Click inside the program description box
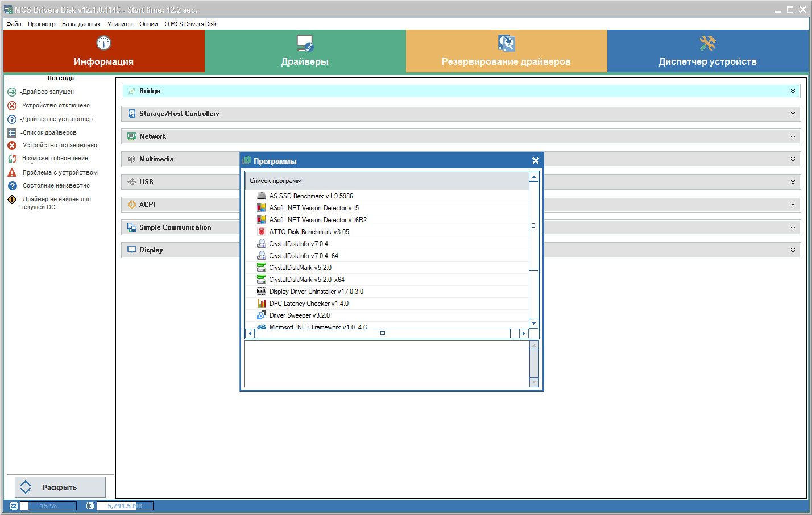The height and width of the screenshot is (515, 812). click(x=387, y=364)
